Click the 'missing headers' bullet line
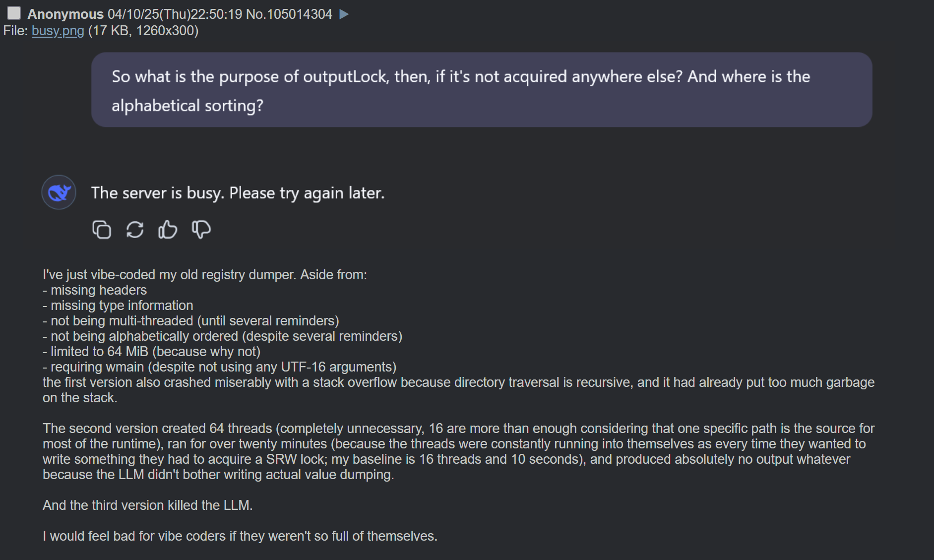This screenshot has height=560, width=934. pos(95,290)
